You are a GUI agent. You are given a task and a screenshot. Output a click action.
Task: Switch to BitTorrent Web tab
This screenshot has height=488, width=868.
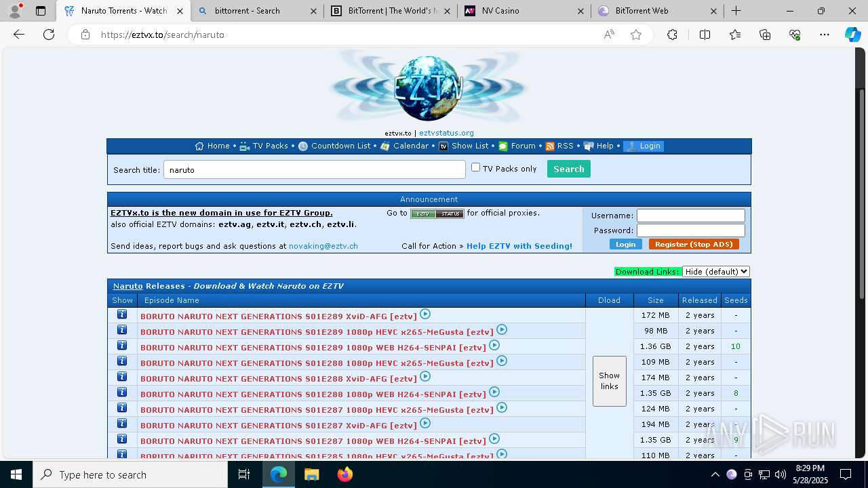pos(657,11)
